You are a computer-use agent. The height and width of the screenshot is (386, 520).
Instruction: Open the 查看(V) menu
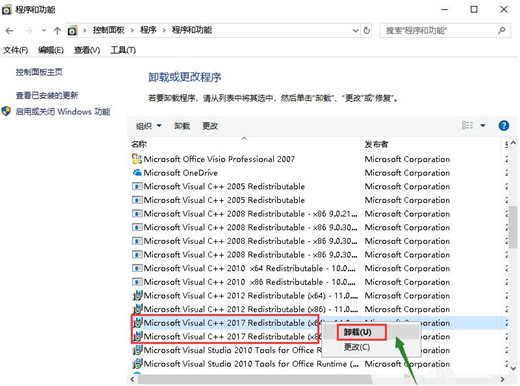pyautogui.click(x=87, y=50)
